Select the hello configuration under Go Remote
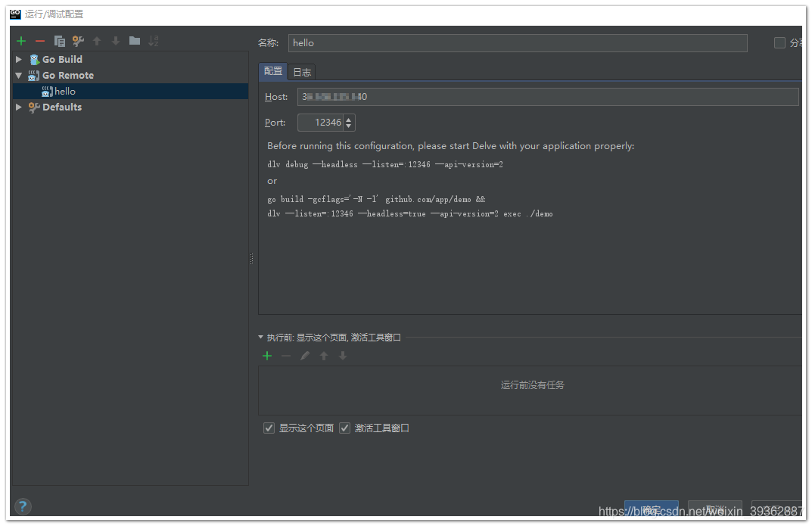The width and height of the screenshot is (812, 526). 63,91
